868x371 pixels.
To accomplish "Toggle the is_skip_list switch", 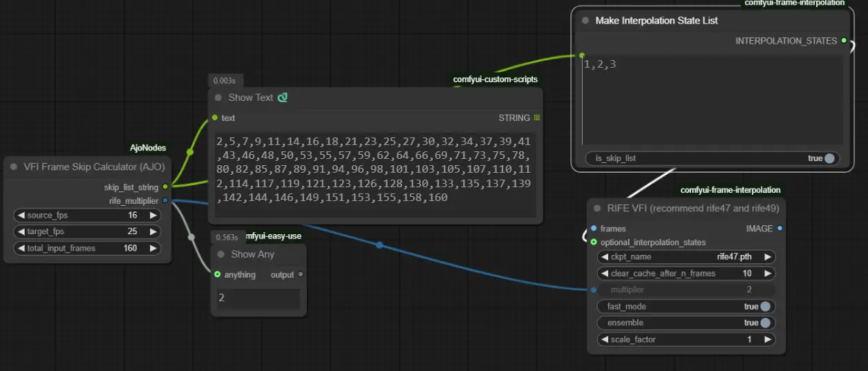I will (x=829, y=158).
